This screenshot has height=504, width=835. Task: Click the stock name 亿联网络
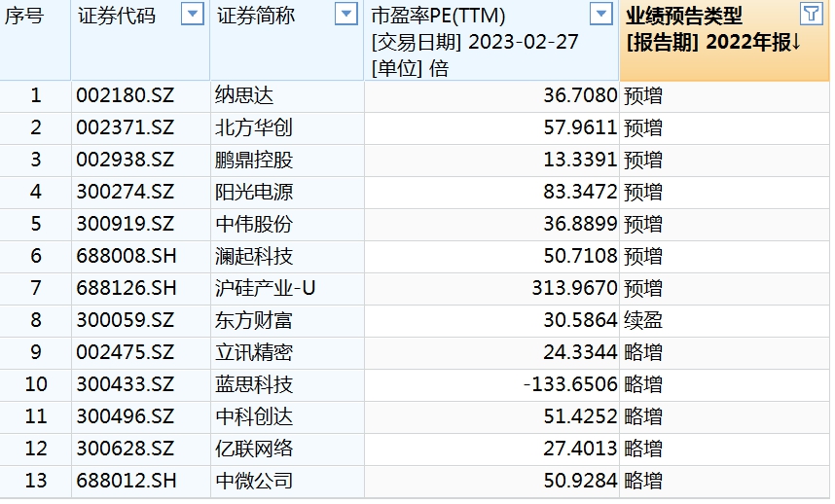(x=254, y=449)
